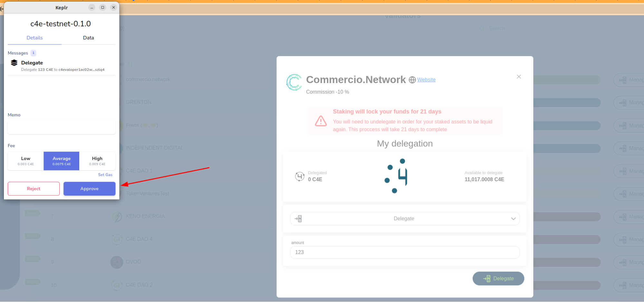Open C4E DAO 1 row Manage button

click(x=629, y=171)
